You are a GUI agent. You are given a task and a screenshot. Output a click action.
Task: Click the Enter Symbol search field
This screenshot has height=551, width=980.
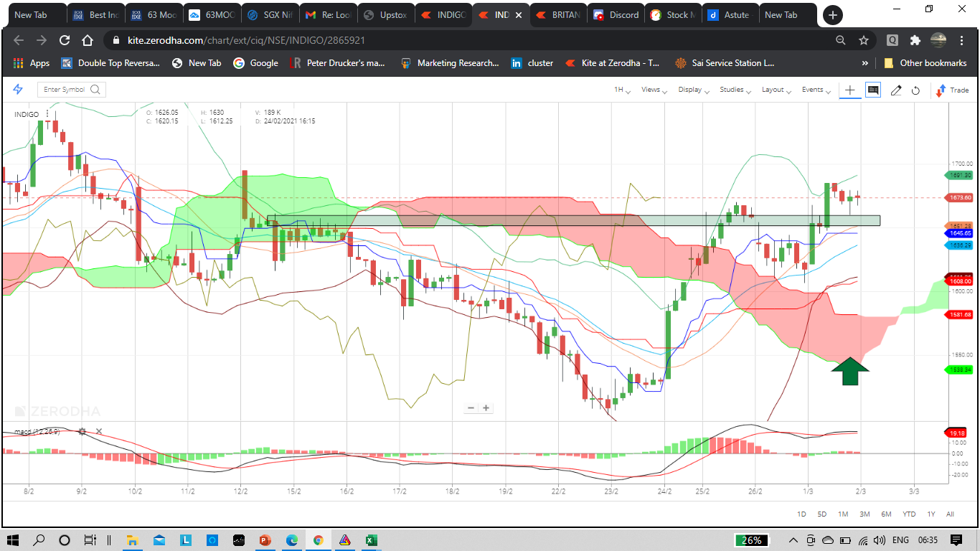click(72, 90)
